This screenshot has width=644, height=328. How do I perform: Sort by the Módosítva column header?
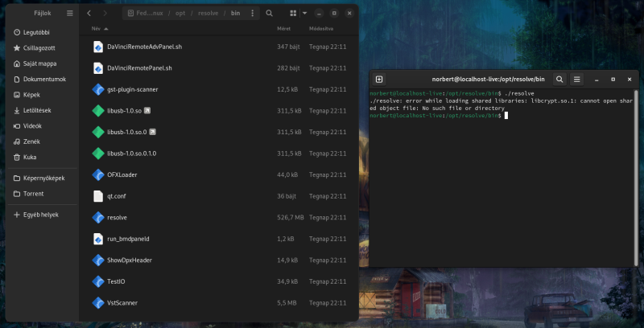pos(321,29)
